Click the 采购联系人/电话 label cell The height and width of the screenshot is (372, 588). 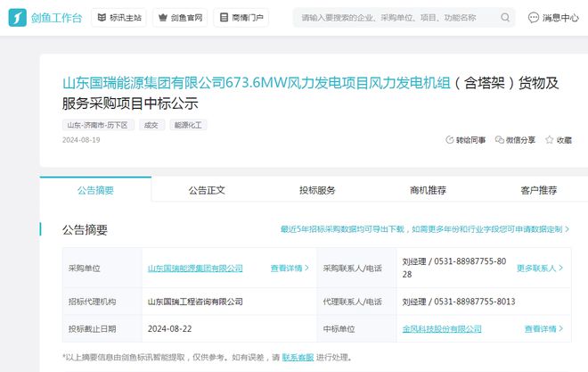pyautogui.click(x=356, y=268)
